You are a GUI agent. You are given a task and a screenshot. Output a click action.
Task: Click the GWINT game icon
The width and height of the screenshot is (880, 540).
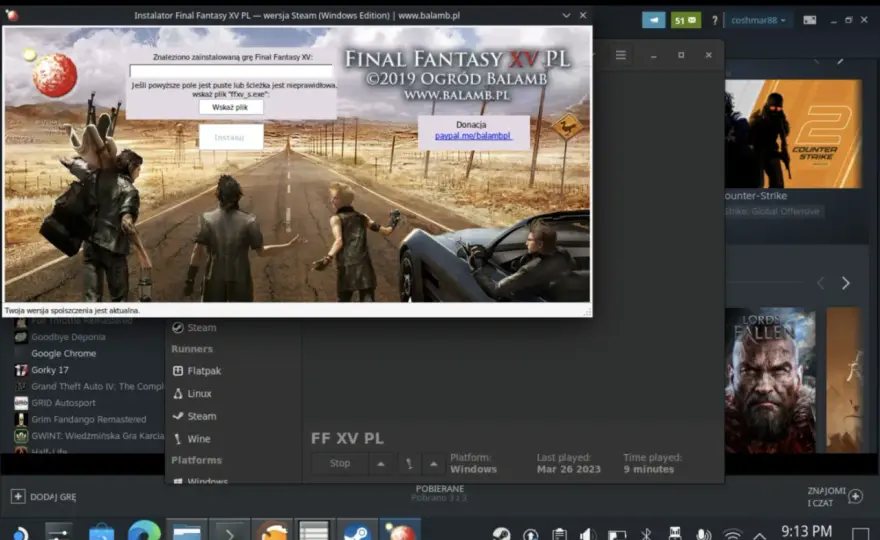pos(21,436)
